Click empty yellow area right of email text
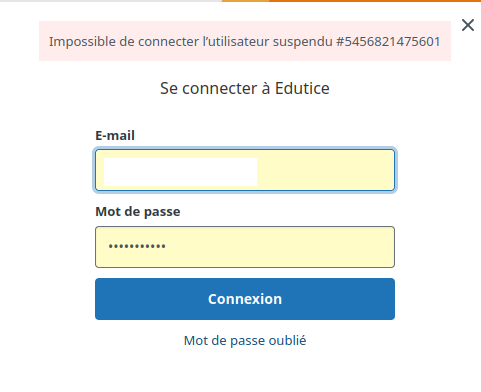 pyautogui.click(x=325, y=170)
